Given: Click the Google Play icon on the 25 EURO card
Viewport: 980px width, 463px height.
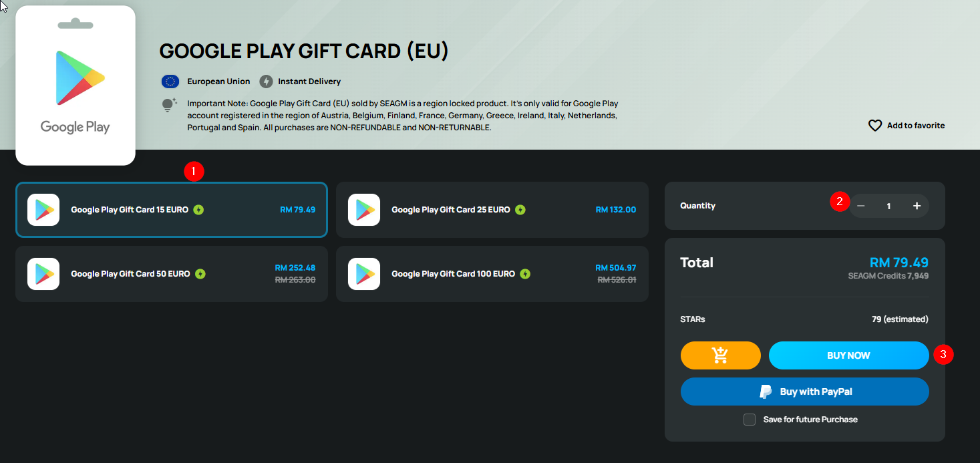Looking at the screenshot, I should tap(364, 210).
